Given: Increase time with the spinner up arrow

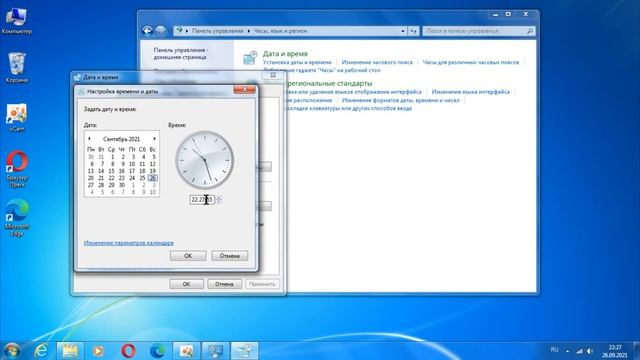Looking at the screenshot, I should pos(219,198).
